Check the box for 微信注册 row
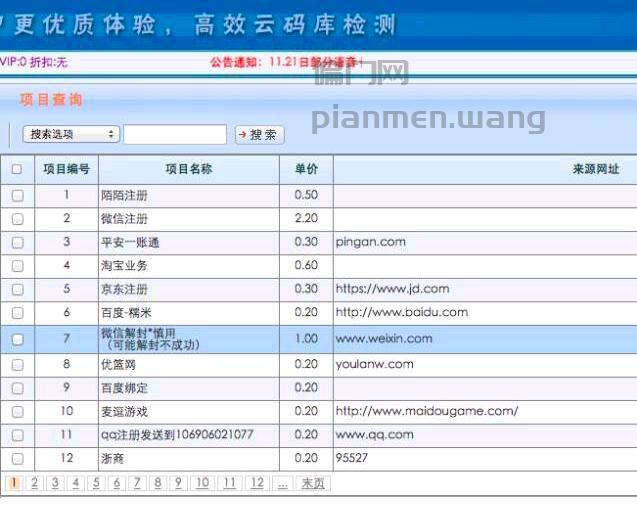The width and height of the screenshot is (637, 505). pyautogui.click(x=17, y=219)
